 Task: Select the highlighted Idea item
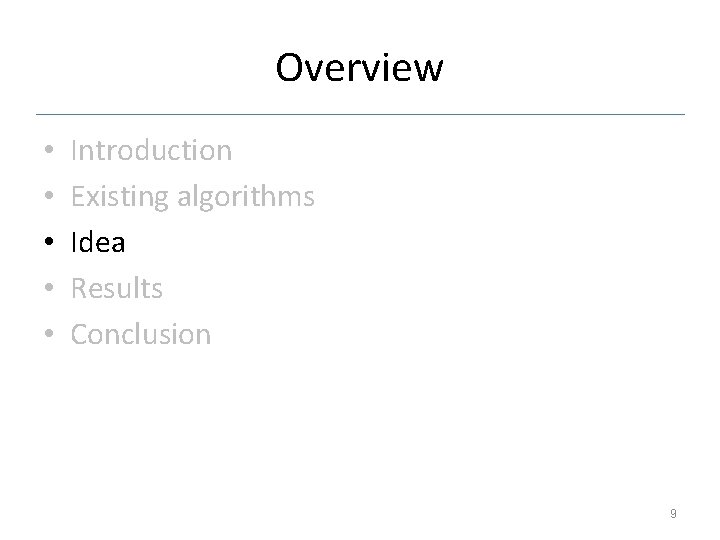pos(98,242)
